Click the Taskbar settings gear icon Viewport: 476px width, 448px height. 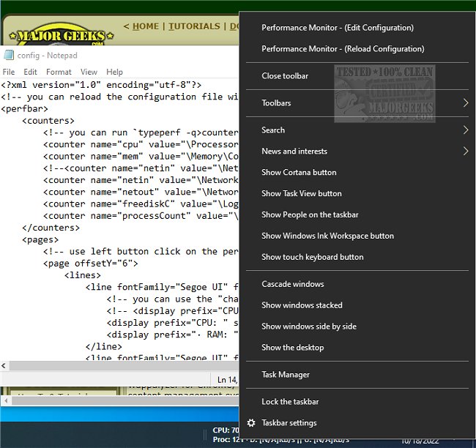252,423
